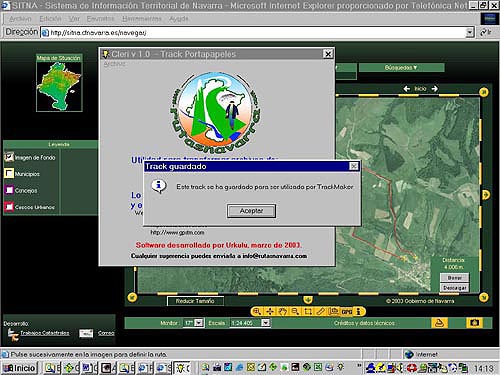Select the center crosshair map tool
This screenshot has width=500, height=375.
pyautogui.click(x=270, y=311)
